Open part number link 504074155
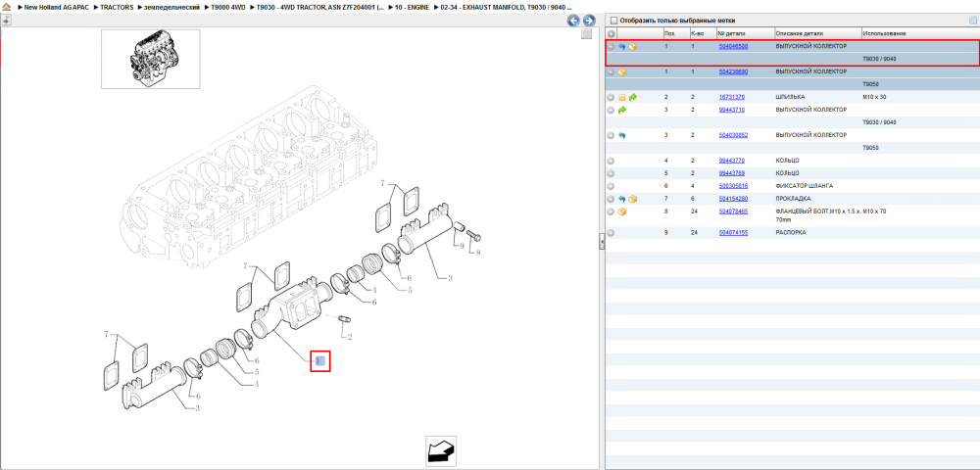This screenshot has height=470, width=980. (733, 232)
